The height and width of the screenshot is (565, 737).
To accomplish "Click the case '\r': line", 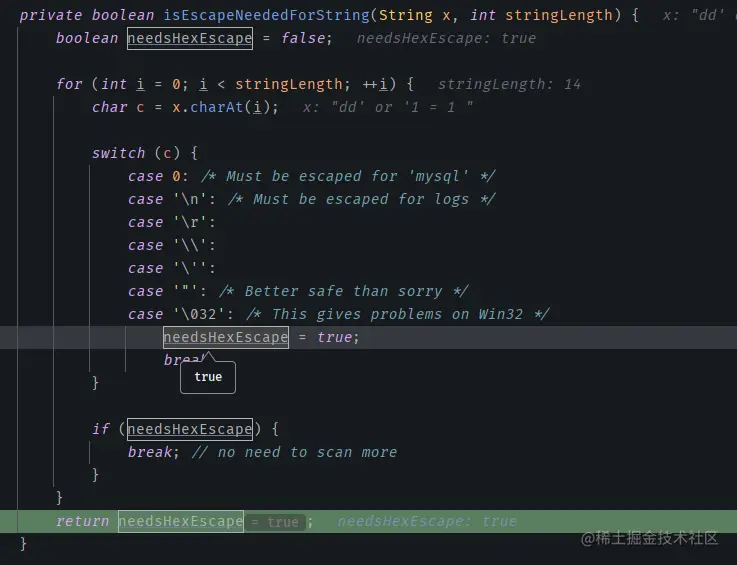I will [x=172, y=222].
